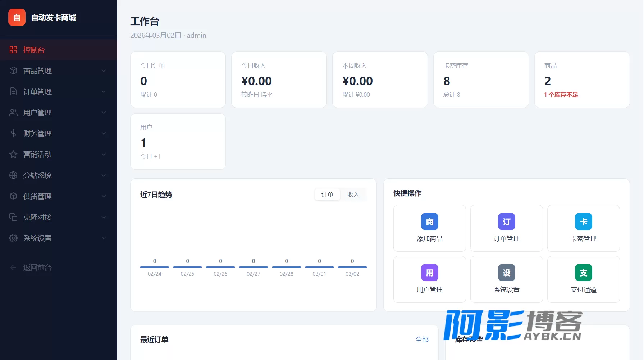The width and height of the screenshot is (644, 360).
Task: Click the 支付通道 quick action label
Action: 584,290
